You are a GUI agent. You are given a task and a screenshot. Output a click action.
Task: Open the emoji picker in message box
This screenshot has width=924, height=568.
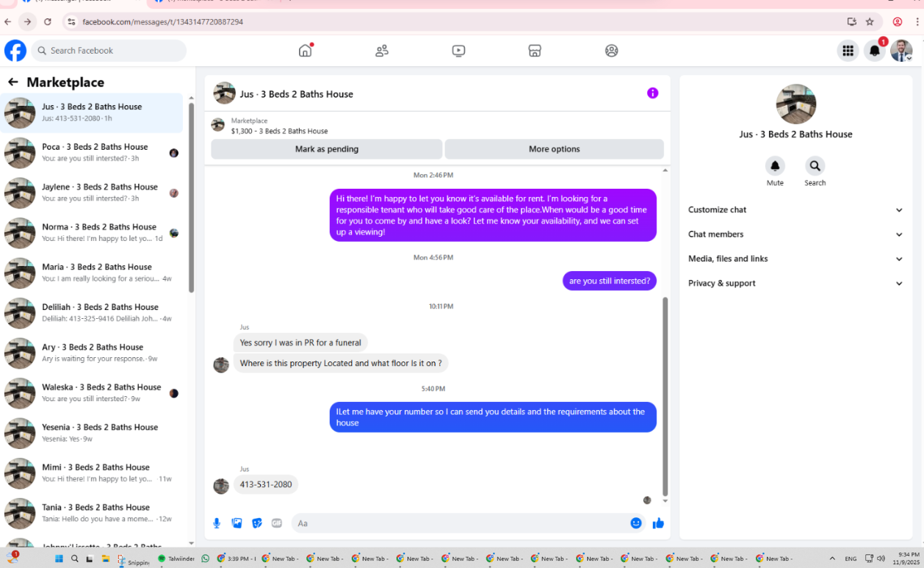pyautogui.click(x=636, y=523)
